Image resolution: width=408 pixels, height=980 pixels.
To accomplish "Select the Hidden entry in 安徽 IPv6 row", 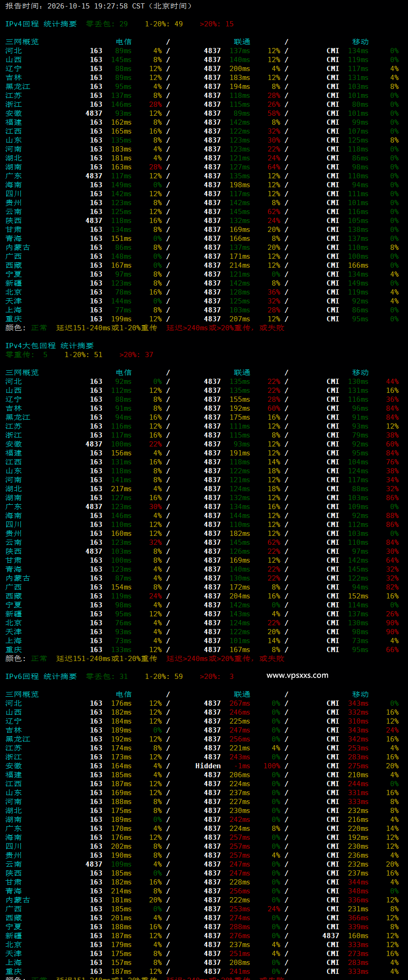I will click(208, 766).
